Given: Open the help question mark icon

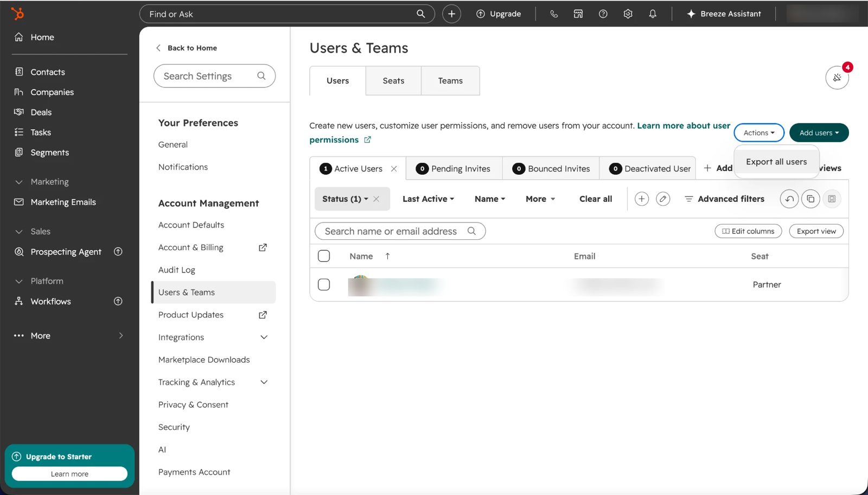Looking at the screenshot, I should (603, 14).
